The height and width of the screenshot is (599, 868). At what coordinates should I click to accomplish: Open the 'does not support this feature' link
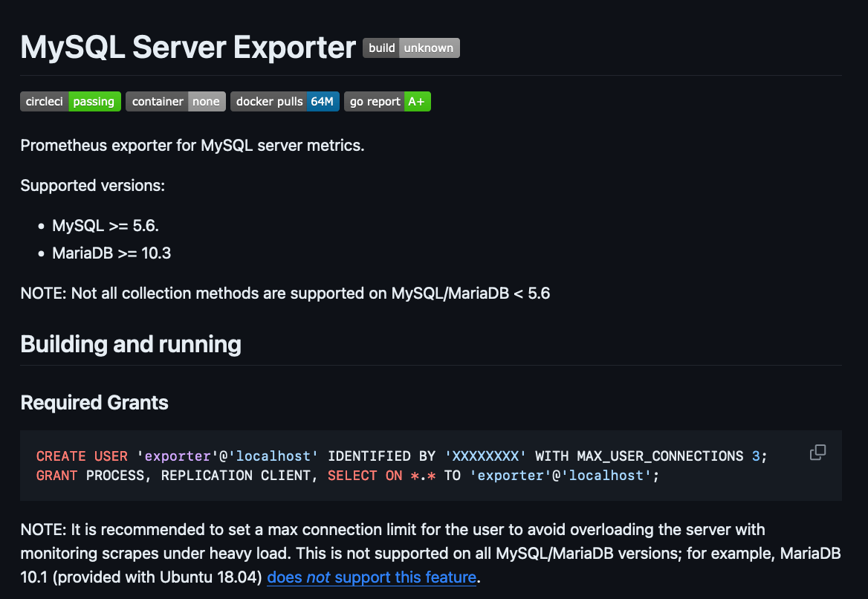coord(371,577)
